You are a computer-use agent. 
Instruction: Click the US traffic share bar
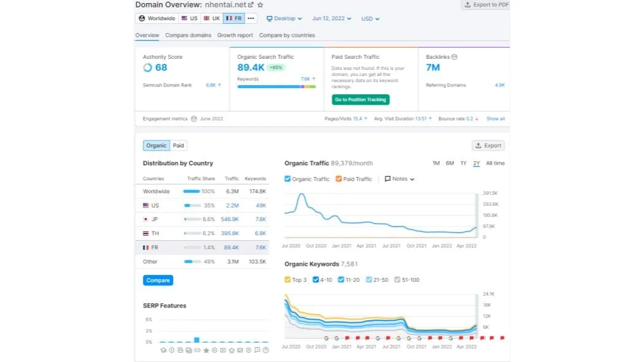(192, 205)
